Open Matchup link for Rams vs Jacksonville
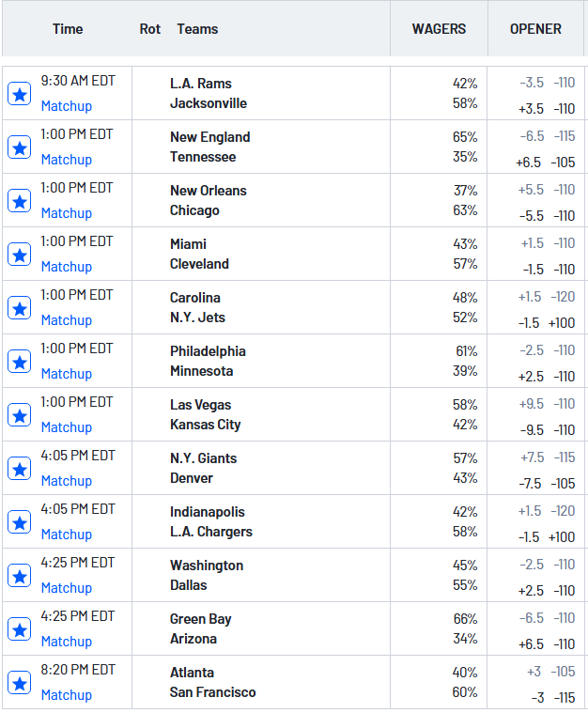The height and width of the screenshot is (713, 588). (66, 106)
